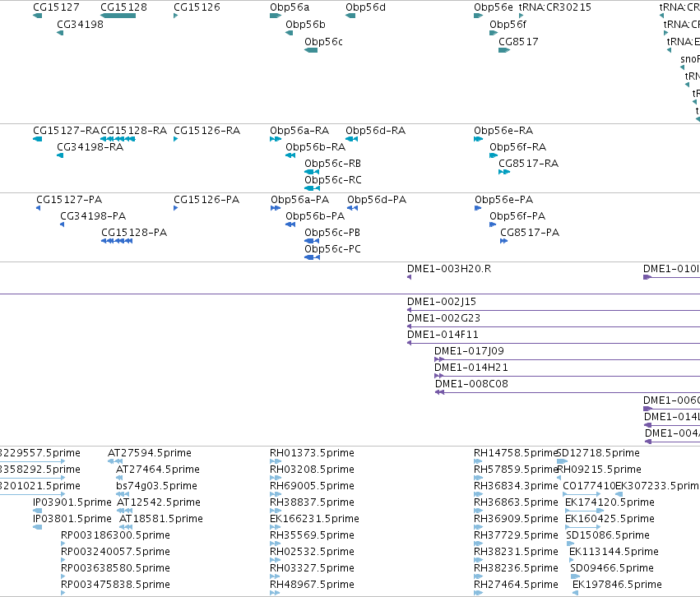The image size is (700, 597).
Task: Select the CG34198-RA label
Action: [90, 147]
